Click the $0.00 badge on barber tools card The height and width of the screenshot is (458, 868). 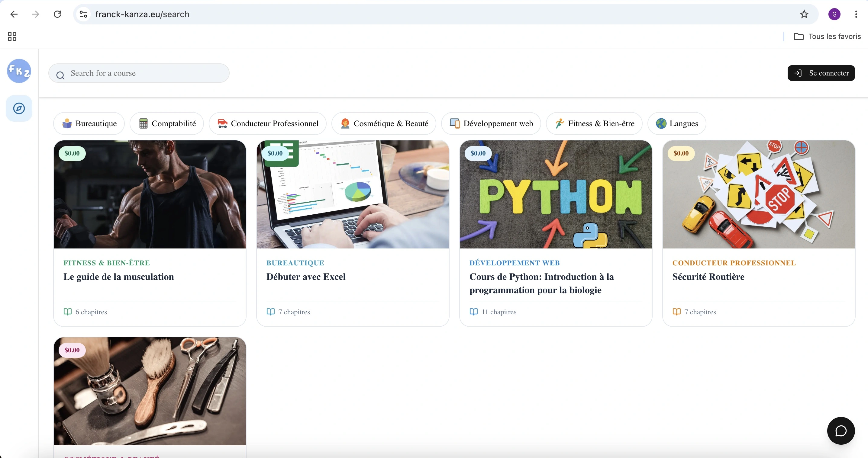[x=72, y=350]
